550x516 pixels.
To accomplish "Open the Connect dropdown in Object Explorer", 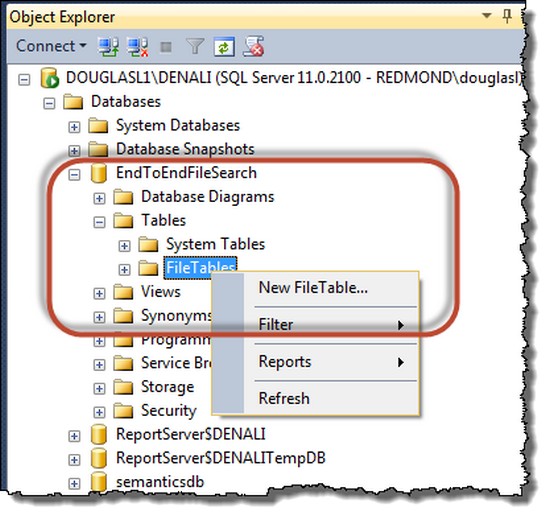I will click(x=51, y=46).
